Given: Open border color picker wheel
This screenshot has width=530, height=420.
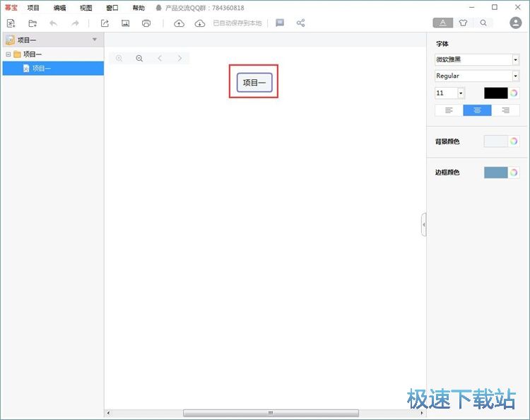Looking at the screenshot, I should point(514,173).
